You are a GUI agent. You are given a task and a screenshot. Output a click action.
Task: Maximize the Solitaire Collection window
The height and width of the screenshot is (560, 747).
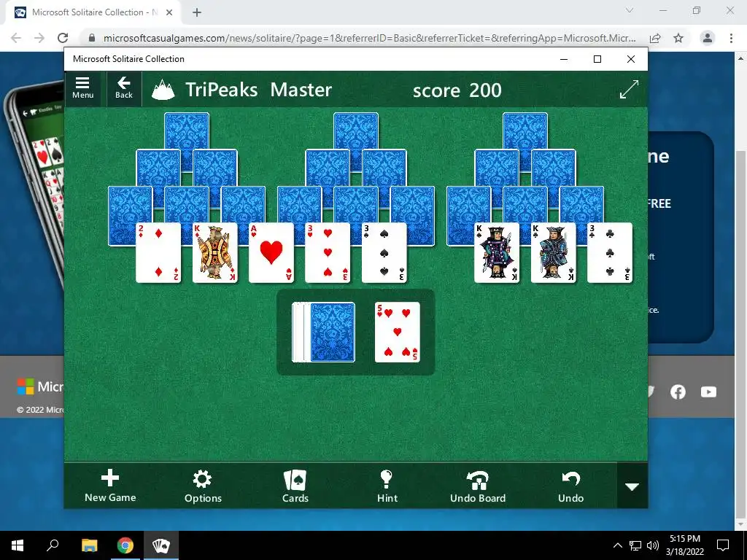597,59
